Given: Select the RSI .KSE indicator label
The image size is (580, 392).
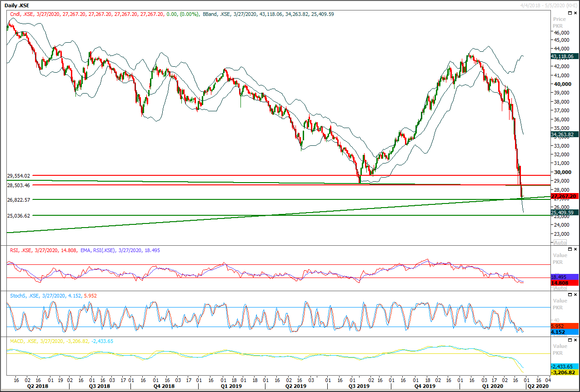Looking at the screenshot, I should 21,250.
